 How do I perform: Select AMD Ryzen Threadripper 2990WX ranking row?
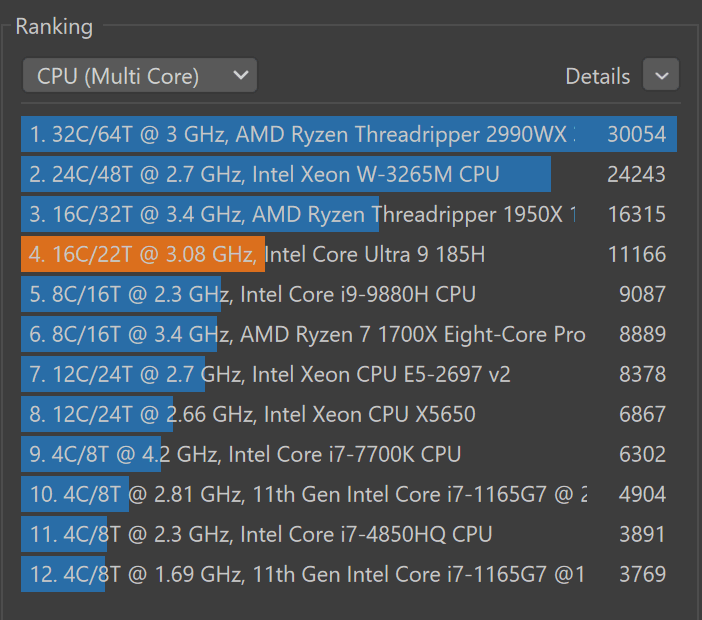coord(349,134)
